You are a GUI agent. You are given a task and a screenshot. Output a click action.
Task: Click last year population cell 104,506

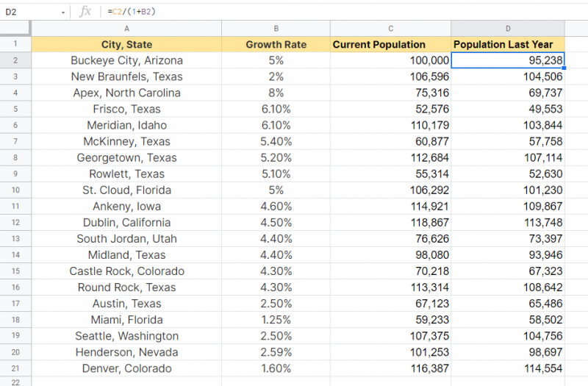(x=508, y=76)
